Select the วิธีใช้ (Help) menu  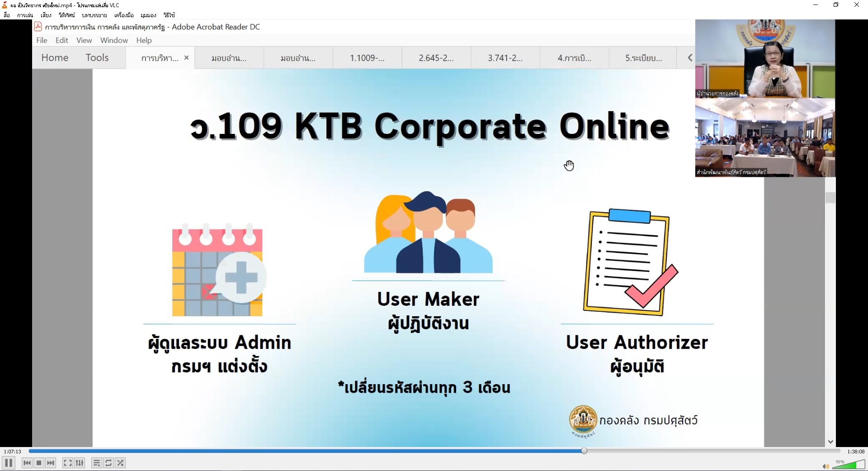coord(169,15)
